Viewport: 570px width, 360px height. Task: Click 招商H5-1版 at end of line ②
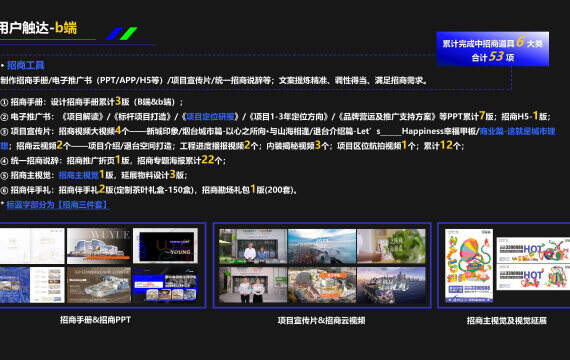pos(525,116)
